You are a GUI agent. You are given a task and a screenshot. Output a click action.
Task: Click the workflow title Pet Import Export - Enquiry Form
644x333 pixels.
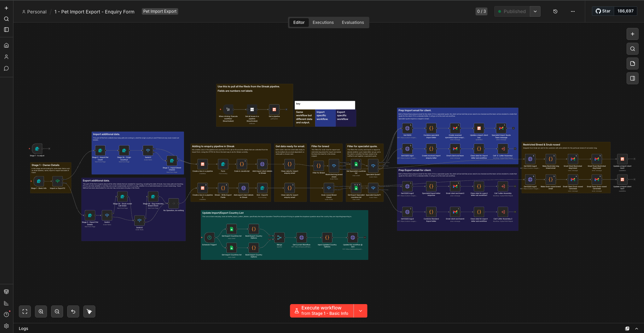point(94,12)
